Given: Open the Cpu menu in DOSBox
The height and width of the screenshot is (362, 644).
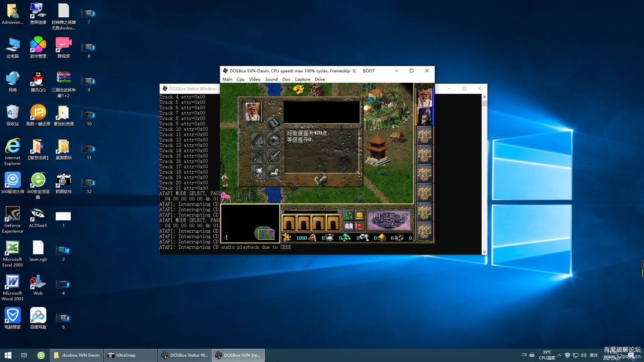Looking at the screenshot, I should (x=240, y=79).
